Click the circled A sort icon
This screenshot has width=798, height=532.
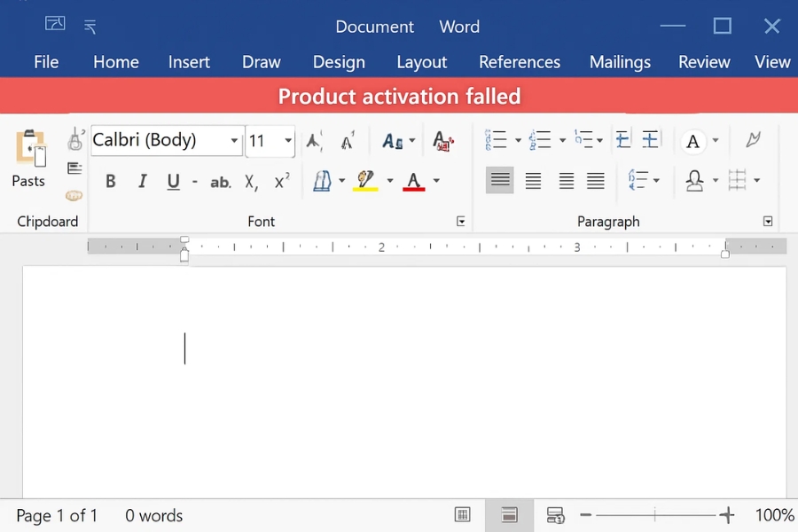click(x=692, y=141)
